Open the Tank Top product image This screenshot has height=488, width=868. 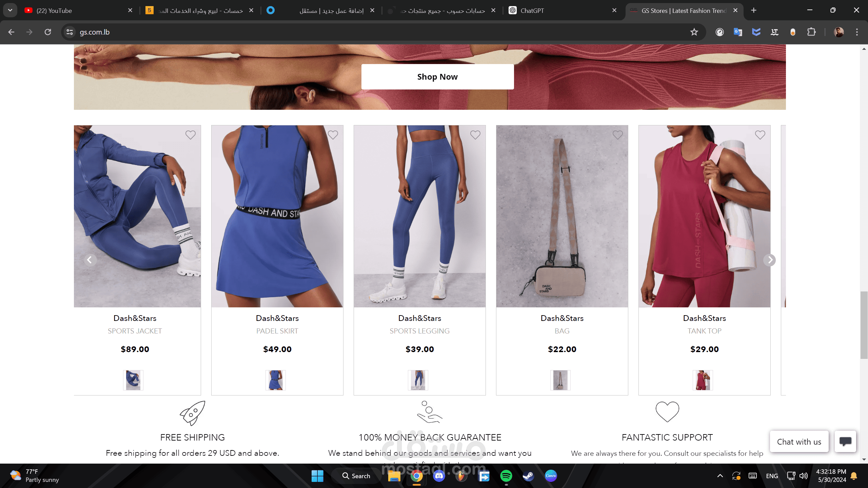coord(705,216)
